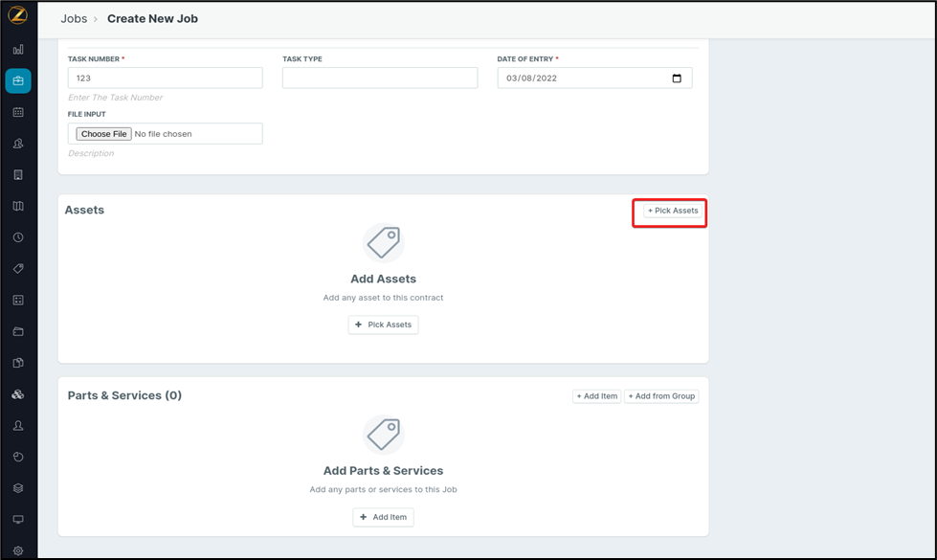Focus the Task Number input field
Image resolution: width=937 pixels, height=560 pixels.
(165, 78)
